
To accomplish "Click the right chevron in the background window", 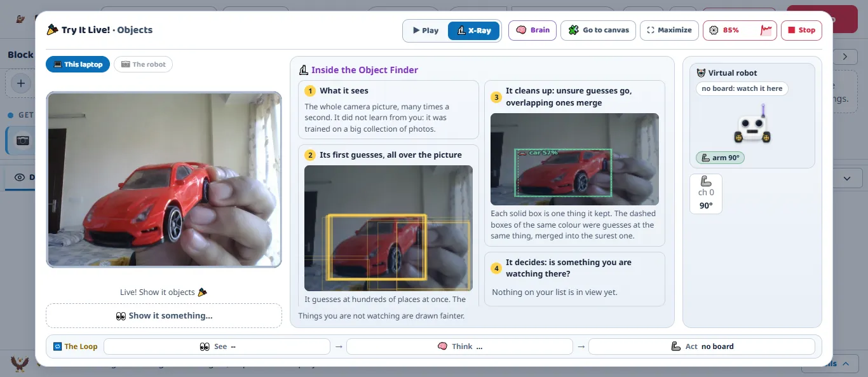I will click(845, 57).
